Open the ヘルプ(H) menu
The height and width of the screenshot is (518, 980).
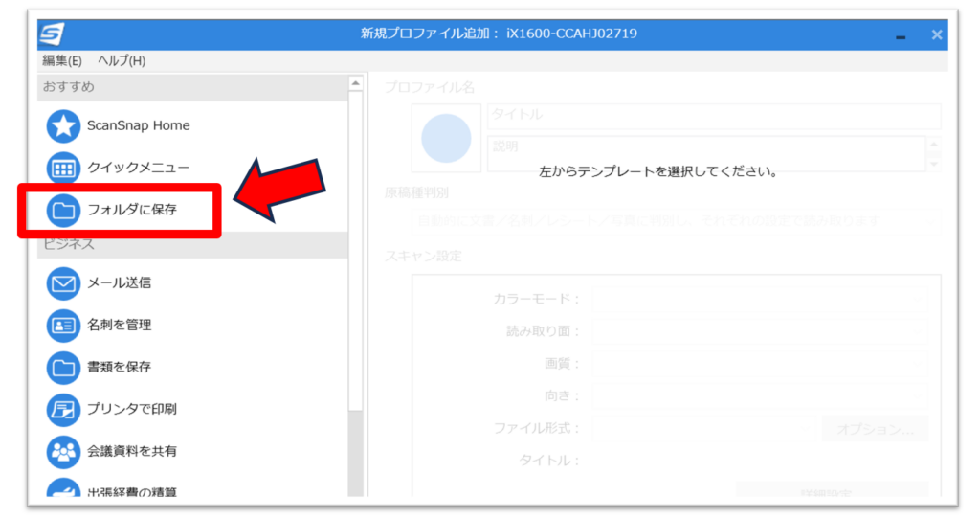pyautogui.click(x=122, y=61)
